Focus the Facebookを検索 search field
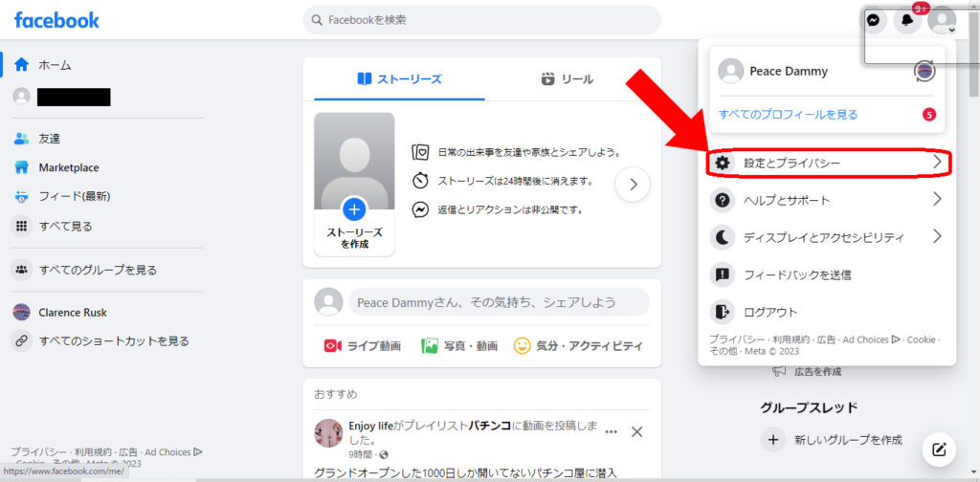The height and width of the screenshot is (482, 980). click(482, 20)
